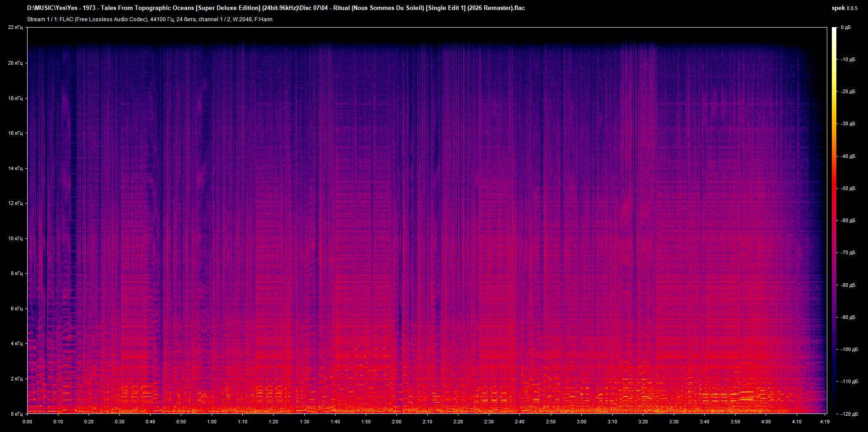Image resolution: width=868 pixels, height=432 pixels.
Task: Click the -30 дБ level scale label
Action: 848,123
